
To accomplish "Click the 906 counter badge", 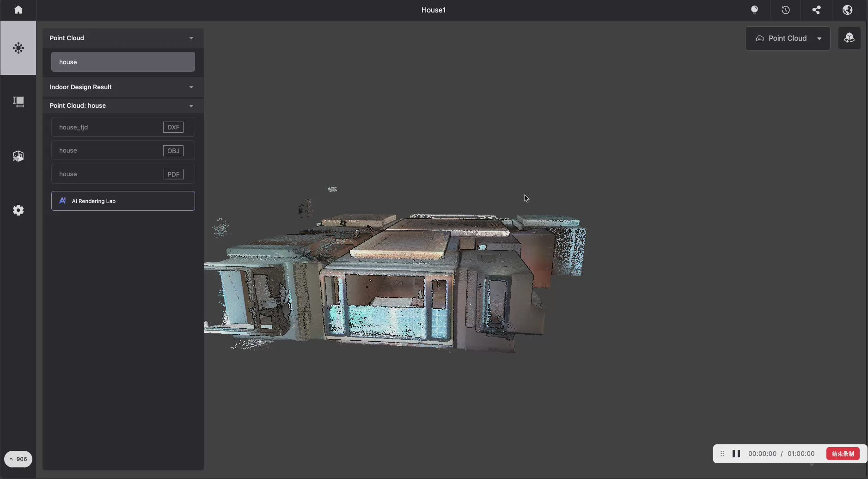I will tap(18, 459).
